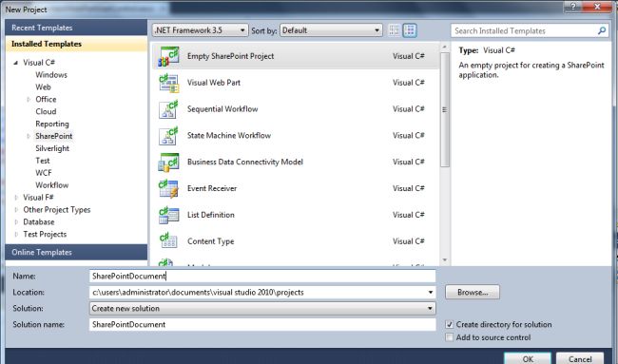Open the Location path dropdown arrow
Screen dimensions: 618x364
pos(431,293)
